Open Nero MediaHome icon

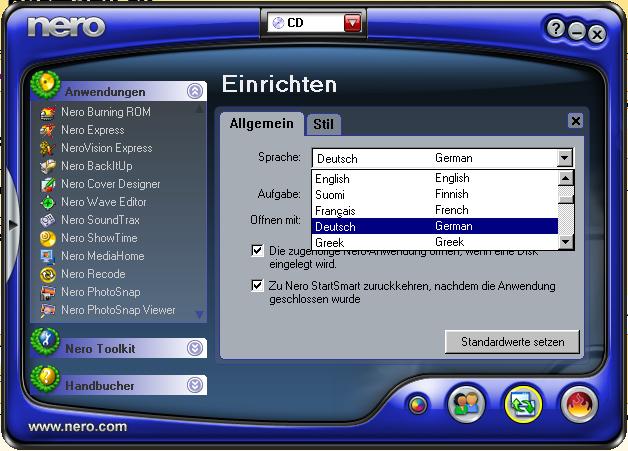pyautogui.click(x=48, y=256)
